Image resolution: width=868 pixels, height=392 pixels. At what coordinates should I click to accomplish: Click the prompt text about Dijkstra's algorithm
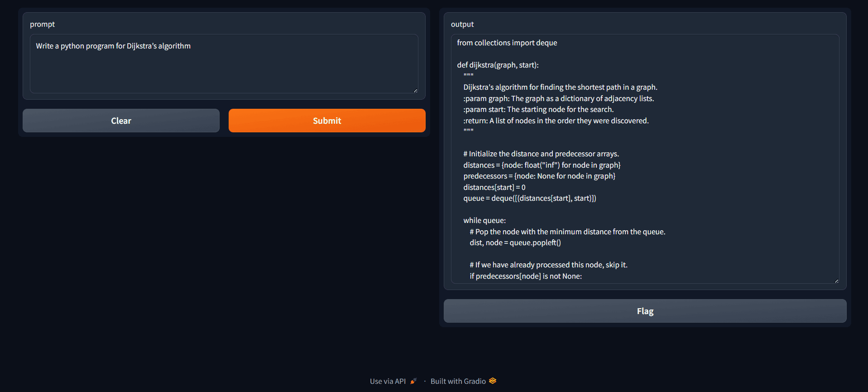tap(113, 46)
